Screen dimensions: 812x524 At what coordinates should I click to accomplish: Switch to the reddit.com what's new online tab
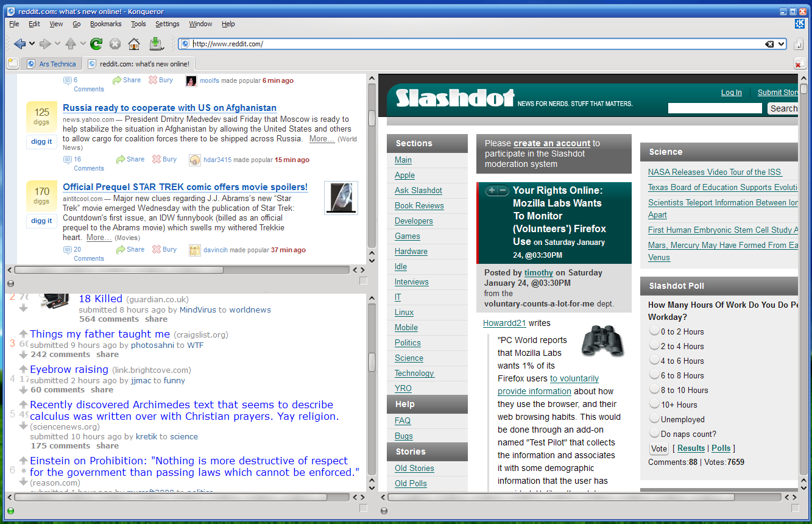point(138,64)
